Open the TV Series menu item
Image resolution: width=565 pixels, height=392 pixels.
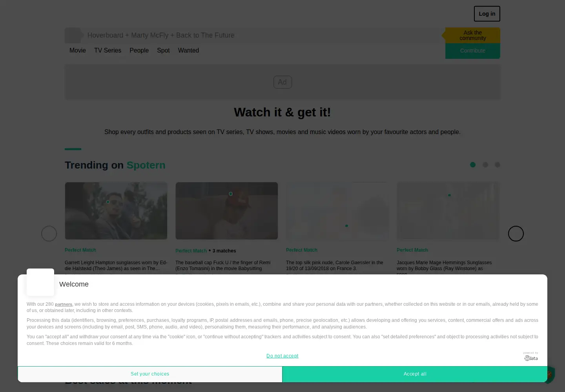tap(108, 50)
